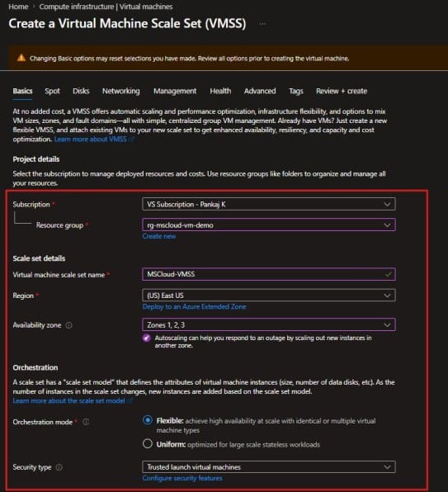Open the Availability zone dropdown

(x=269, y=324)
